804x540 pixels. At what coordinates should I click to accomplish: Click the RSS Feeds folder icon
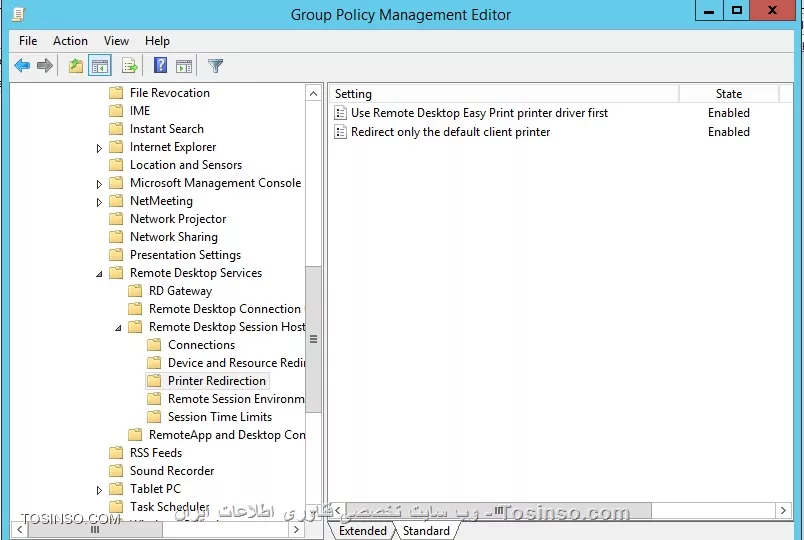click(116, 453)
